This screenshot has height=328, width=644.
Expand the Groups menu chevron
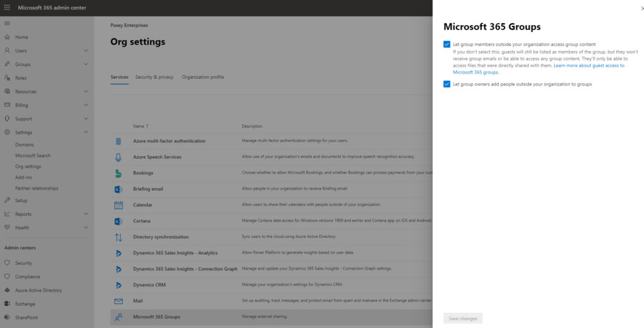tap(86, 64)
